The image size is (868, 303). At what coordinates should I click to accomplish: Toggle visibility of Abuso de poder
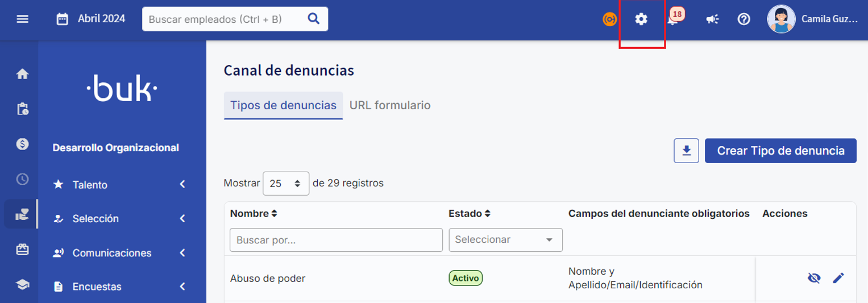pyautogui.click(x=814, y=278)
